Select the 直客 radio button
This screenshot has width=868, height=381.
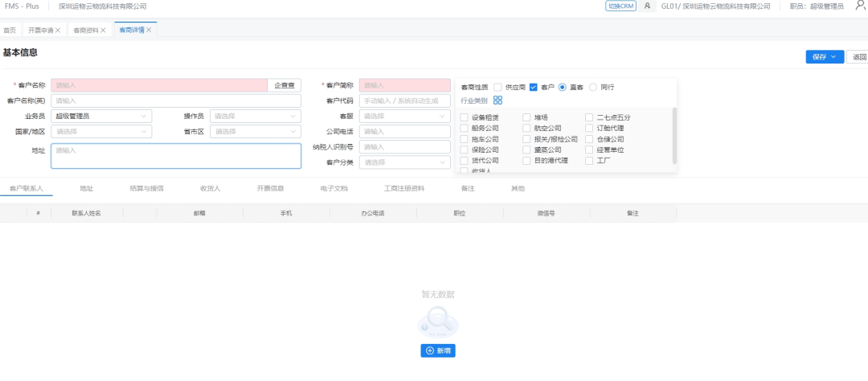pos(563,87)
